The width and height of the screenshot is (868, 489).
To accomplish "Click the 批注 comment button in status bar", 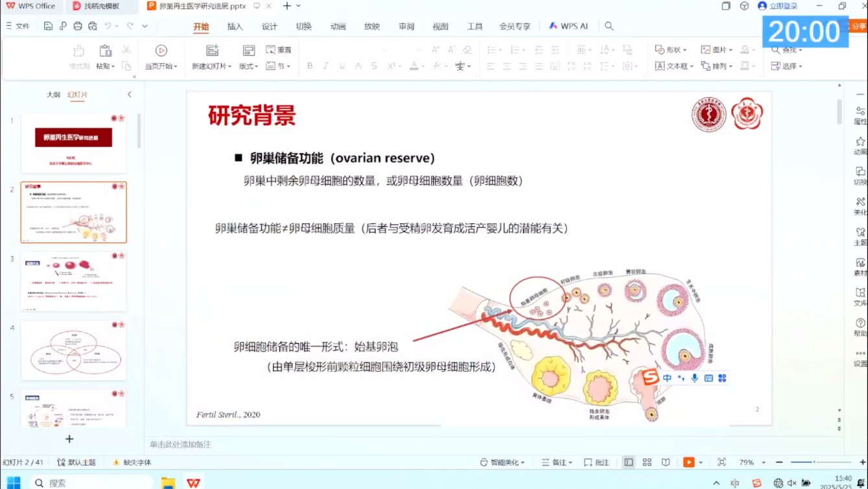I will 596,462.
